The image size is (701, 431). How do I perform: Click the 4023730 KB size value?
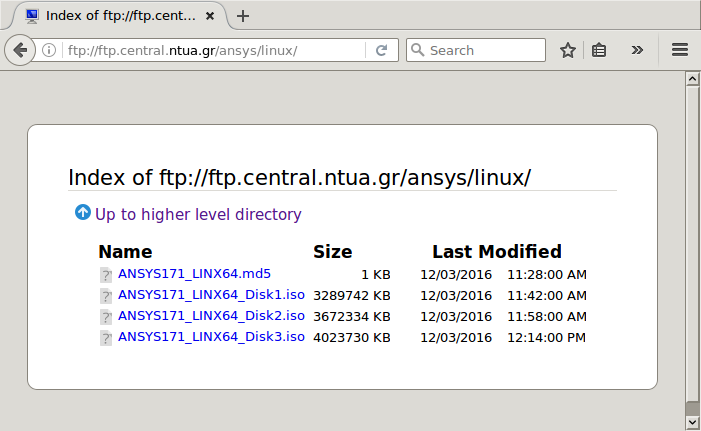click(x=352, y=338)
